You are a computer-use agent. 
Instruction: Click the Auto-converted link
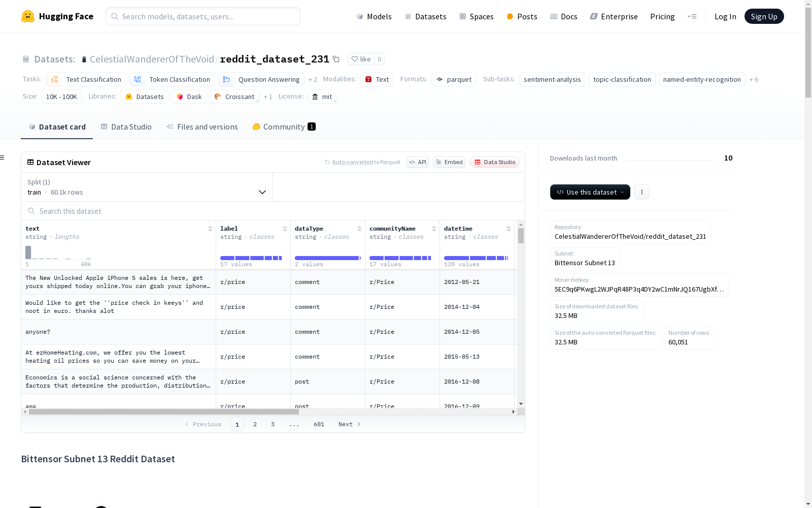tap(352, 162)
